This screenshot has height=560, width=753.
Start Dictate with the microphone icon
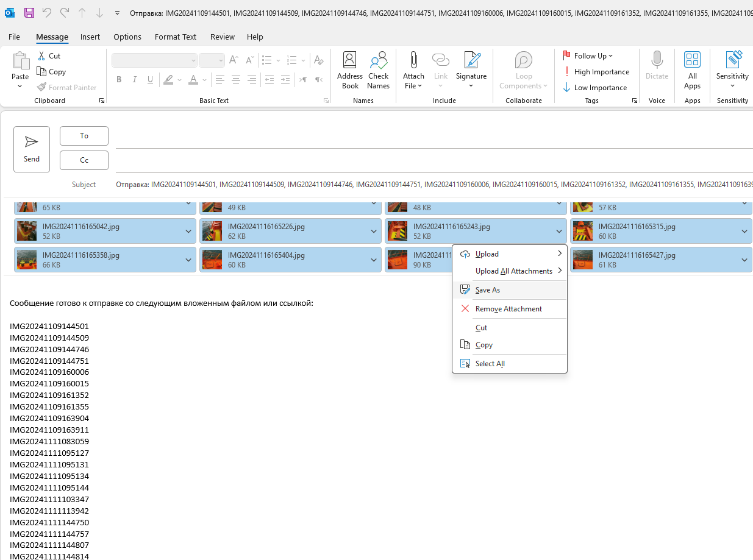coord(657,66)
